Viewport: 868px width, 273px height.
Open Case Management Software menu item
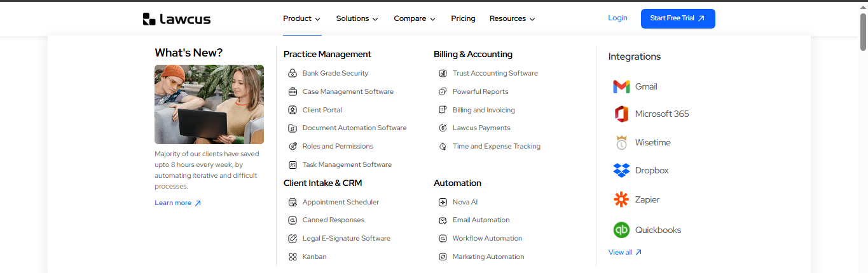tap(347, 92)
